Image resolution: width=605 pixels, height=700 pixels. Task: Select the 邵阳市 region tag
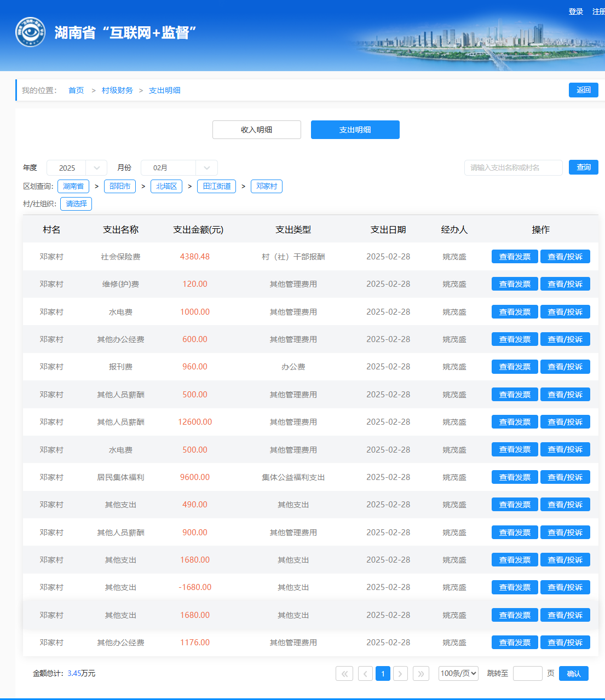coord(120,186)
